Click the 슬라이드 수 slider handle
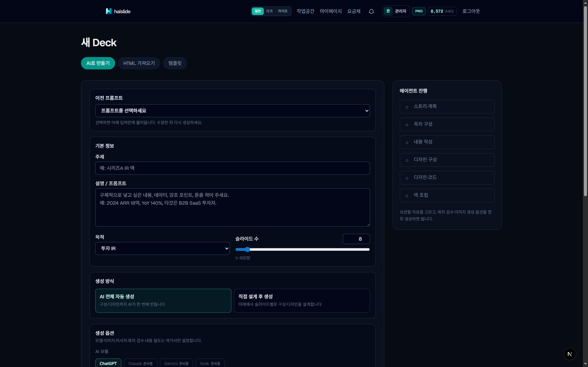 [x=247, y=249]
